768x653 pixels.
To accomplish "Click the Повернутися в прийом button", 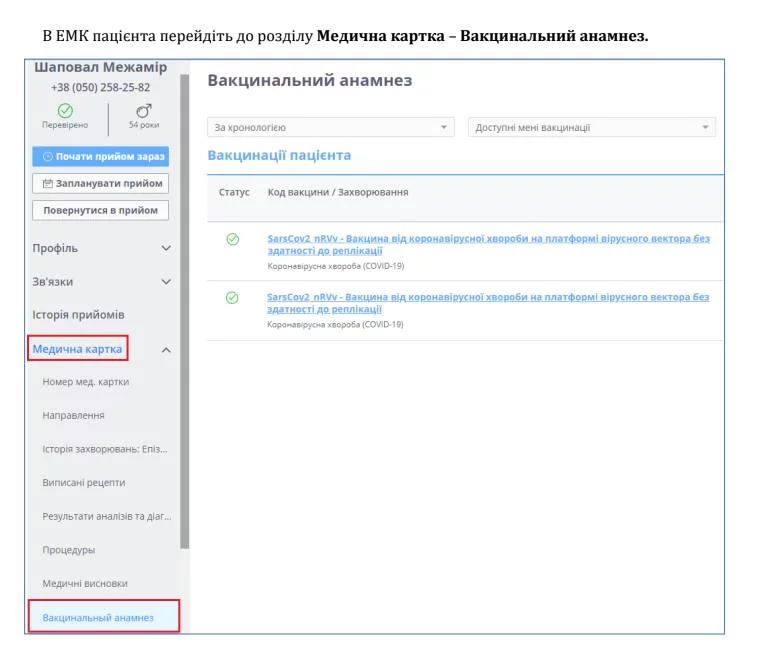I will tap(100, 210).
